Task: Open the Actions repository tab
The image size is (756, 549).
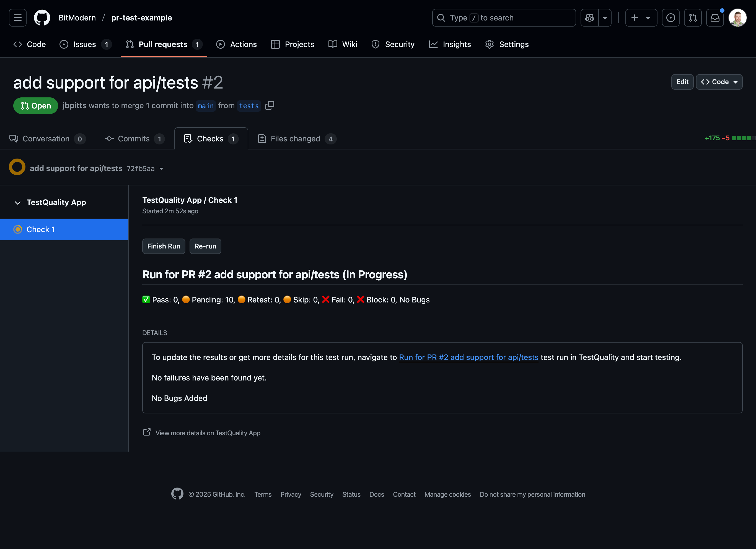Action: pyautogui.click(x=237, y=44)
